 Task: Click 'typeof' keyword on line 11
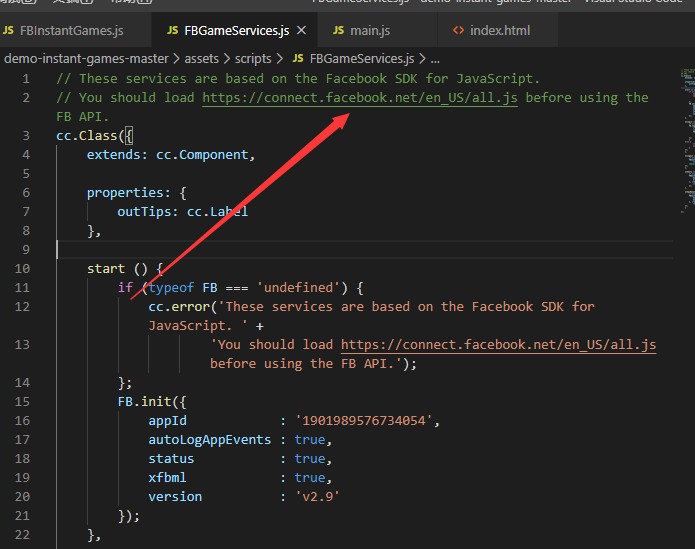tap(172, 288)
